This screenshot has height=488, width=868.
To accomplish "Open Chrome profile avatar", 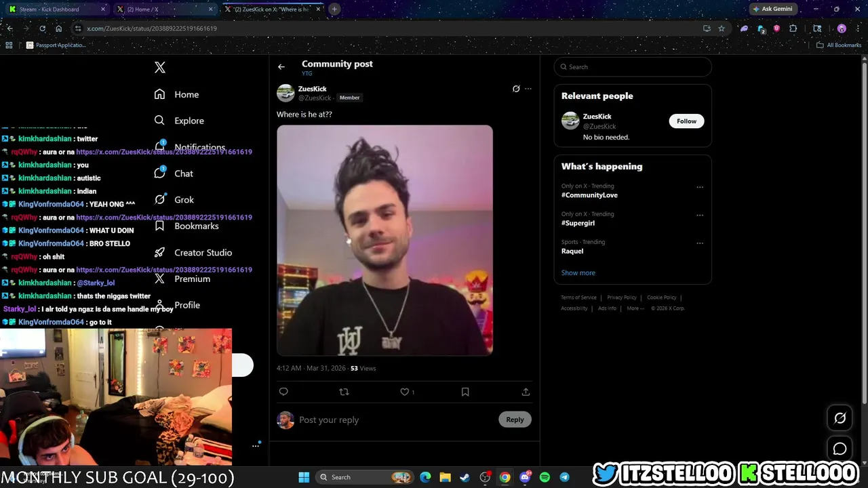I will 842,28.
